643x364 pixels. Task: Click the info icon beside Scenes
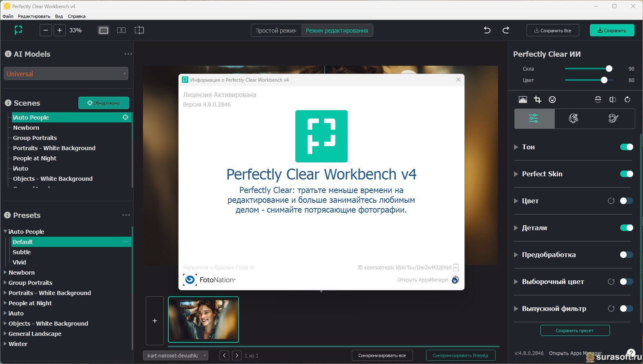(8, 103)
